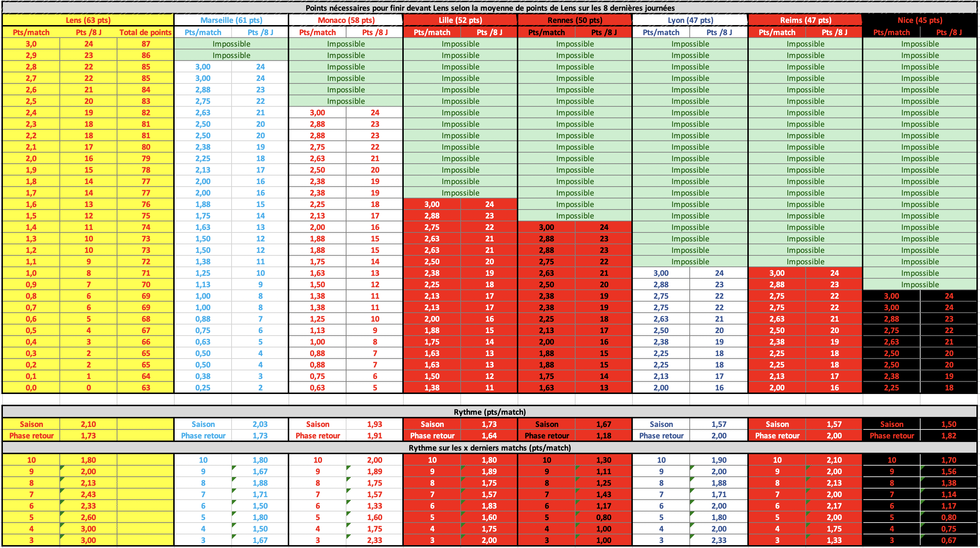The image size is (980, 548).
Task: Click Monaco last 3 matches value '2,33'
Action: click(x=375, y=540)
